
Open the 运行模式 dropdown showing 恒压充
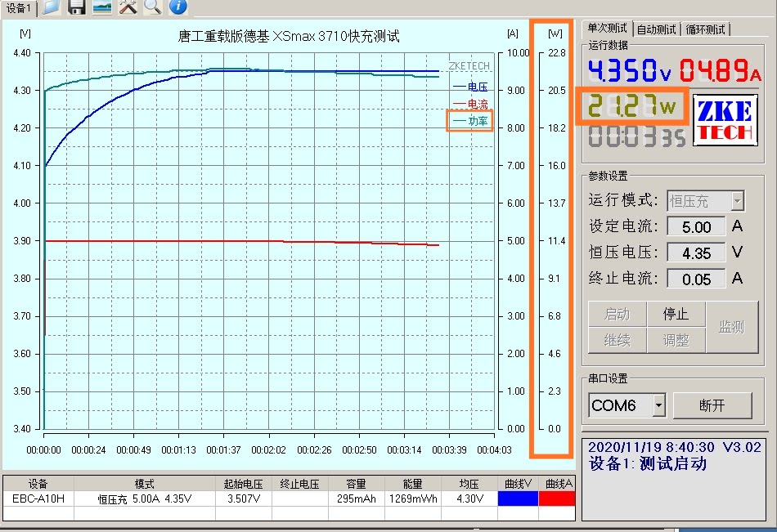pos(706,201)
